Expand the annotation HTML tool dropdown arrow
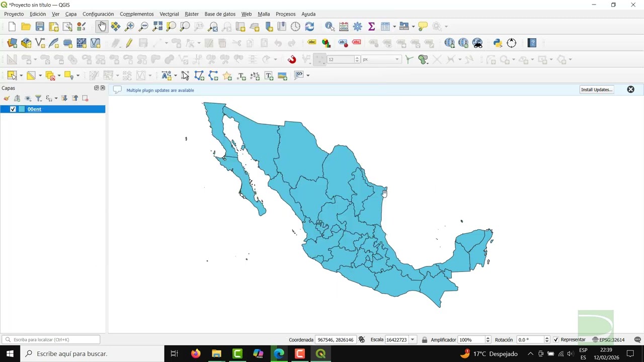This screenshot has height=362, width=644. tap(308, 76)
